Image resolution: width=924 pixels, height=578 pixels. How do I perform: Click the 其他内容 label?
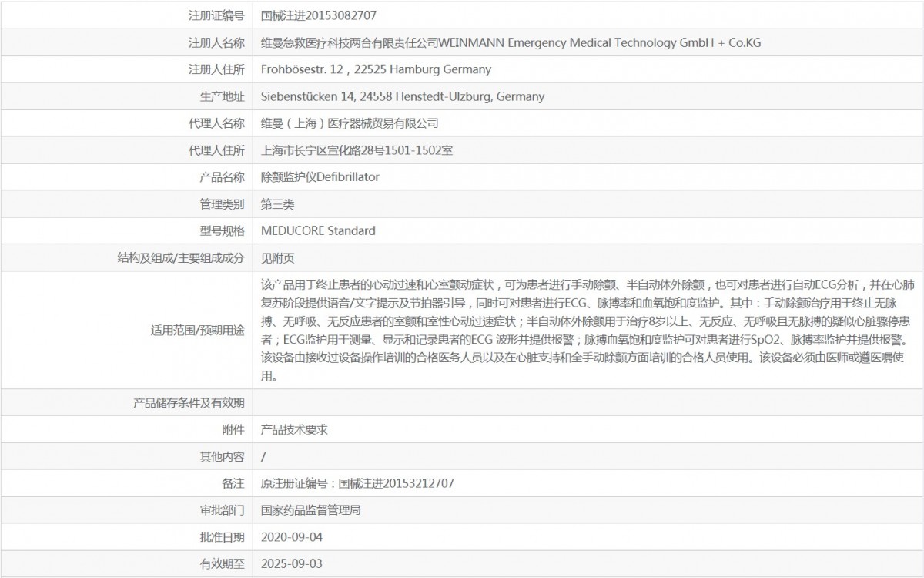[x=222, y=456]
